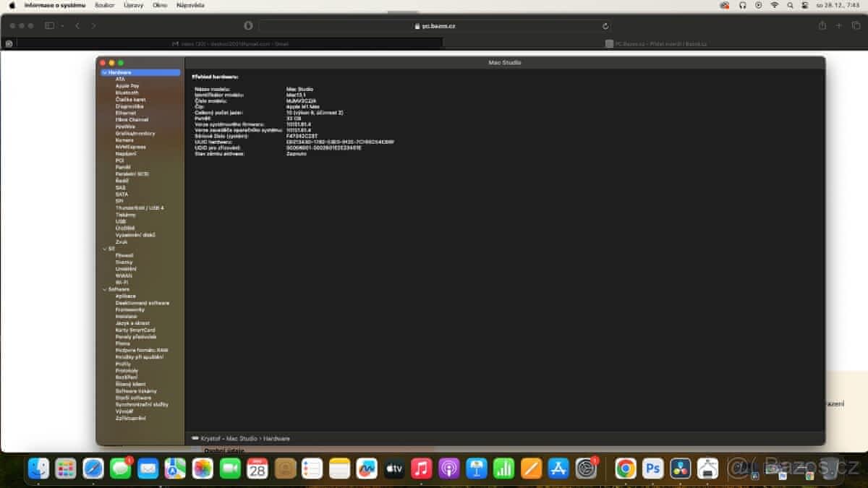Viewport: 868px width, 488px height.
Task: Open the Soubor menu
Action: (x=105, y=5)
